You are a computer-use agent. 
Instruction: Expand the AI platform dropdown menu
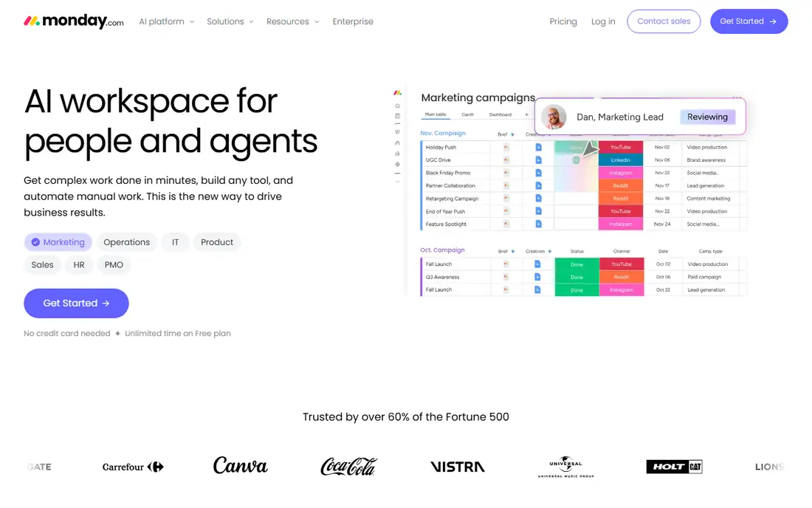[x=166, y=21]
